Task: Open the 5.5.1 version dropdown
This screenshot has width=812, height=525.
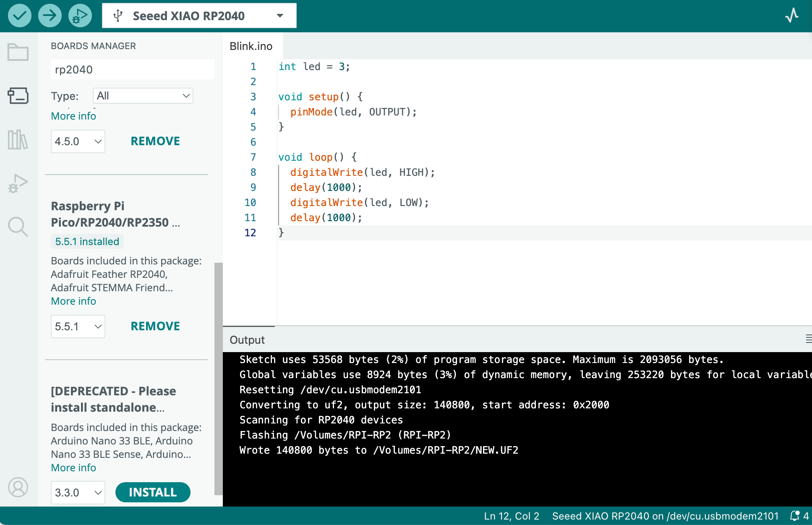Action: (78, 326)
